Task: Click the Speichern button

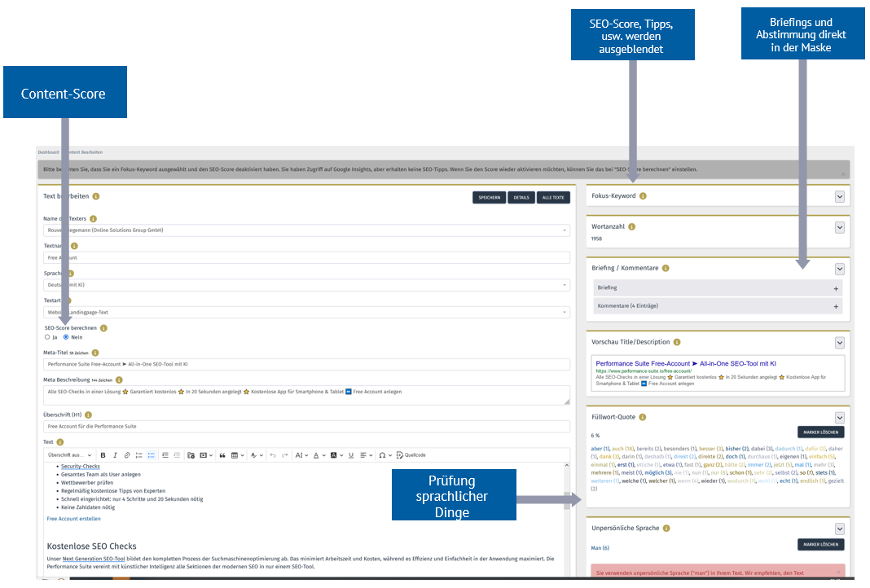Action: tap(489, 197)
